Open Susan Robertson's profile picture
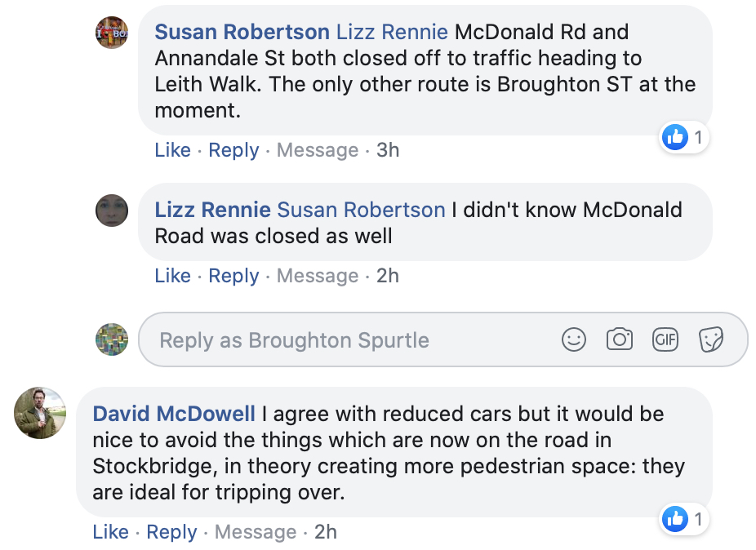 click(112, 33)
